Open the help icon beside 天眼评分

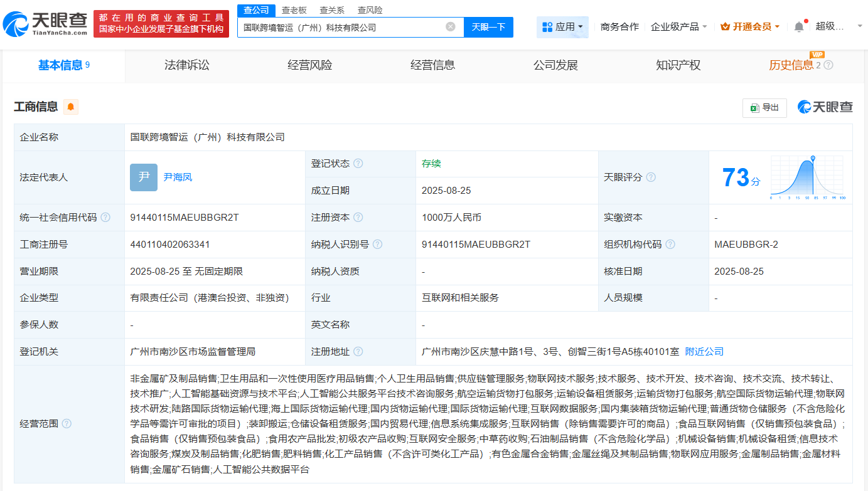651,177
